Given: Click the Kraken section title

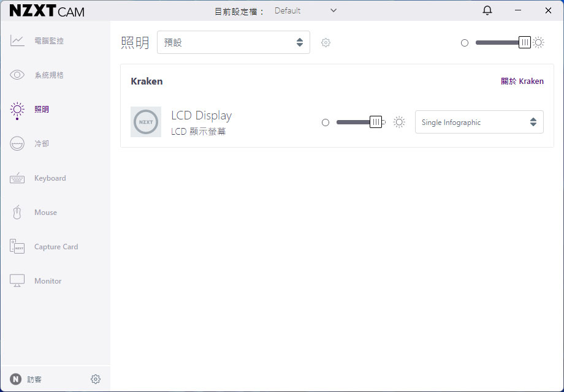Looking at the screenshot, I should point(147,81).
